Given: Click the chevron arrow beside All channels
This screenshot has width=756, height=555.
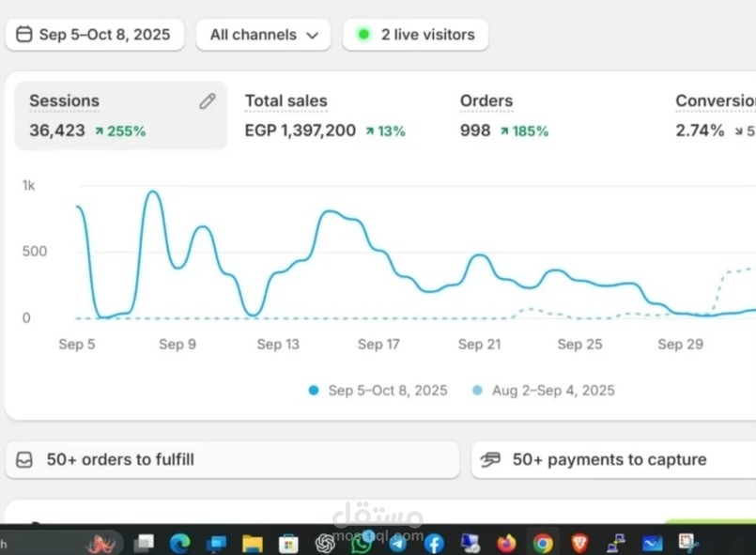Looking at the screenshot, I should (x=313, y=35).
